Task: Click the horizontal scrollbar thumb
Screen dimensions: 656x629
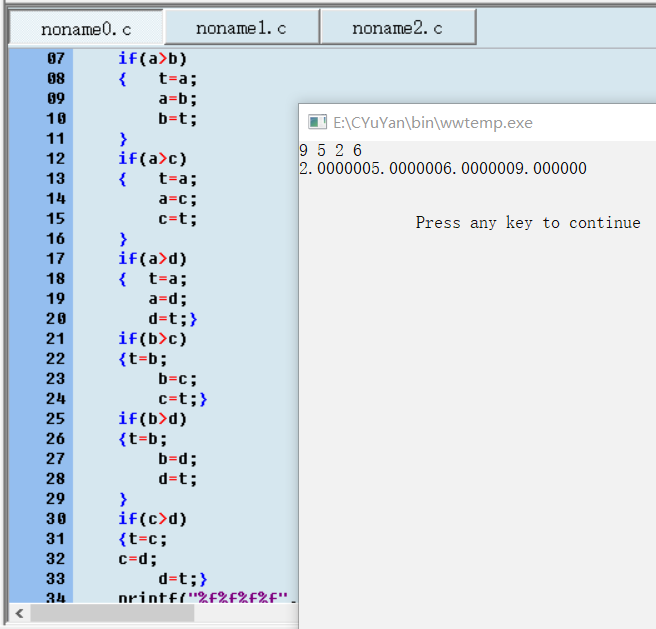Action: coord(112,614)
